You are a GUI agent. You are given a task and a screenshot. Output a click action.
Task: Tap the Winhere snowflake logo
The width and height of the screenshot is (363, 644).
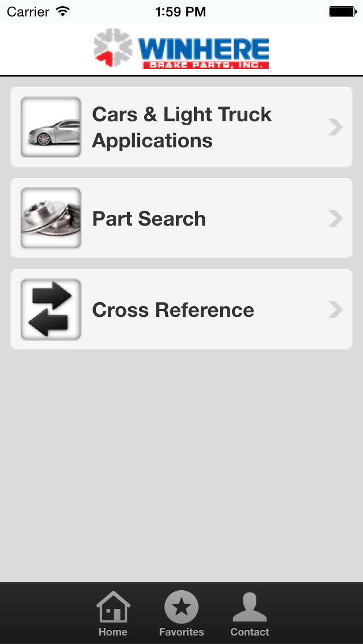tap(112, 49)
